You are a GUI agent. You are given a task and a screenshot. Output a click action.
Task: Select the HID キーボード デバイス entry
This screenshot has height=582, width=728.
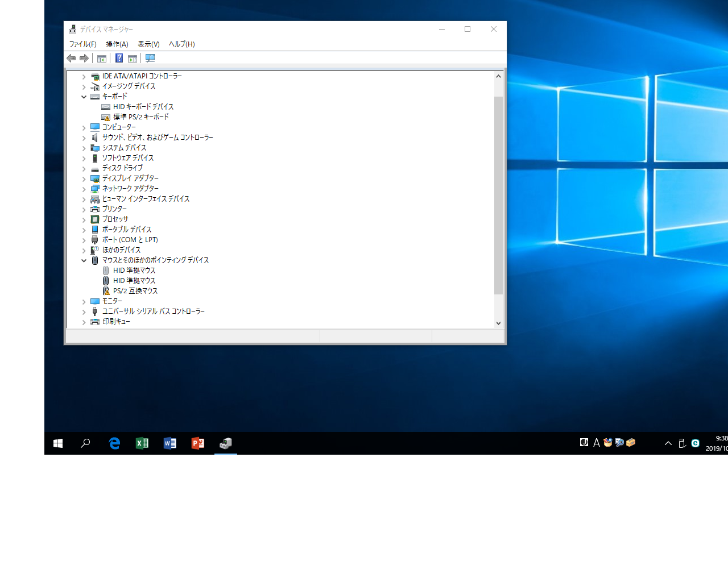(x=143, y=107)
